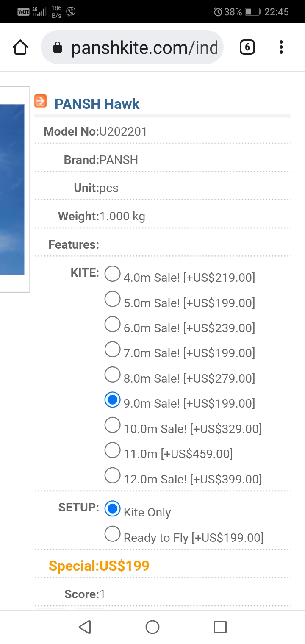Viewport: 305px width, 644px height.
Task: Tap the Android recent apps square
Action: [220, 627]
